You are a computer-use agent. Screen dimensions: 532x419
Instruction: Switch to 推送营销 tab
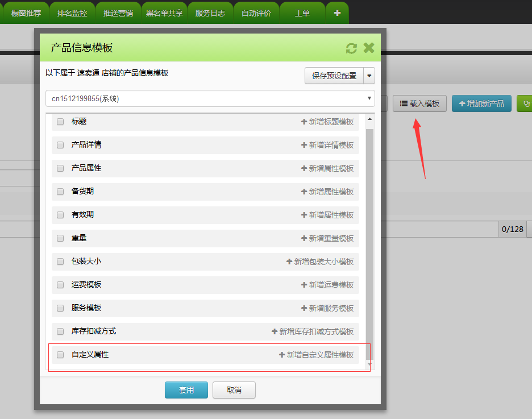tap(118, 13)
